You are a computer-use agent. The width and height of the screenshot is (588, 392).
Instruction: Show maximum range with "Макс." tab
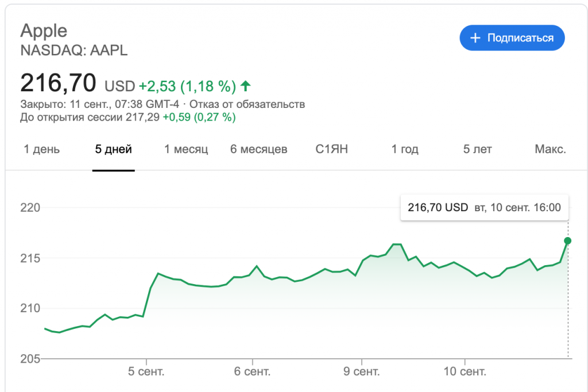coord(550,150)
